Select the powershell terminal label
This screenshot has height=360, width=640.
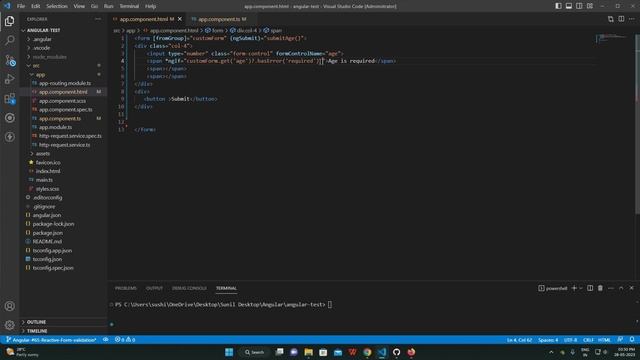553,288
